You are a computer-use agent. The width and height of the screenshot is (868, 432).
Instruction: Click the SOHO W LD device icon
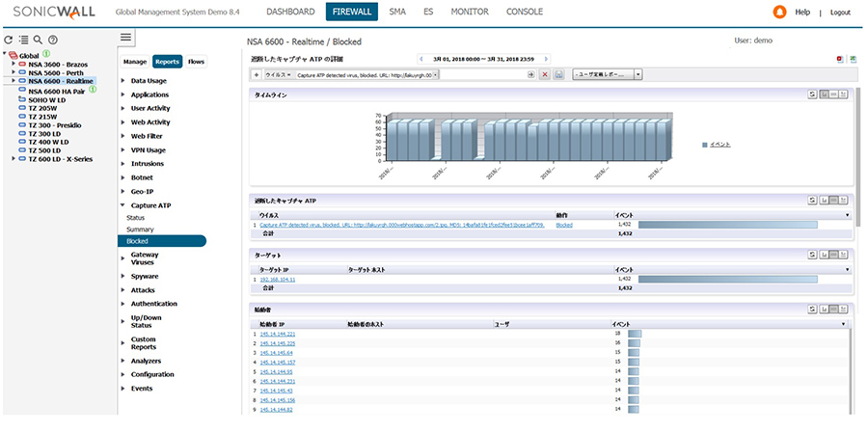22,99
